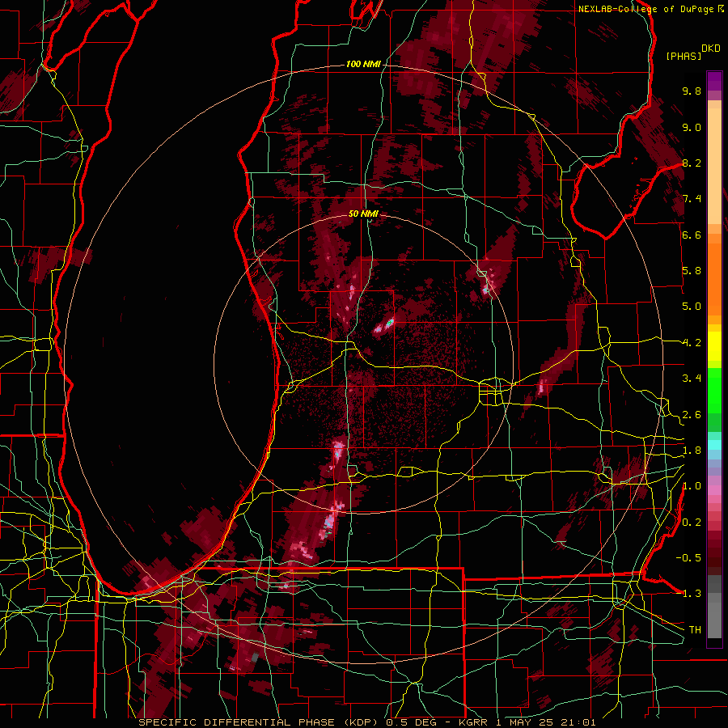Click the 9.0 value on the scale
This screenshot has height=728, width=728.
(692, 128)
